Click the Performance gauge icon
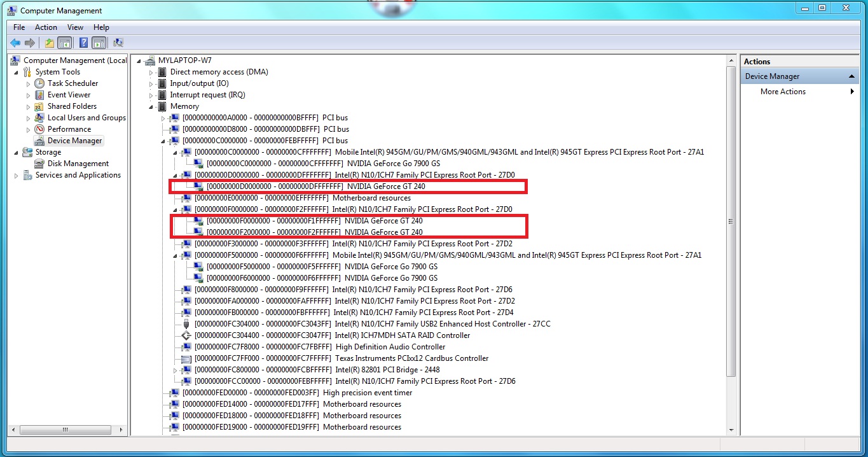 click(x=39, y=129)
